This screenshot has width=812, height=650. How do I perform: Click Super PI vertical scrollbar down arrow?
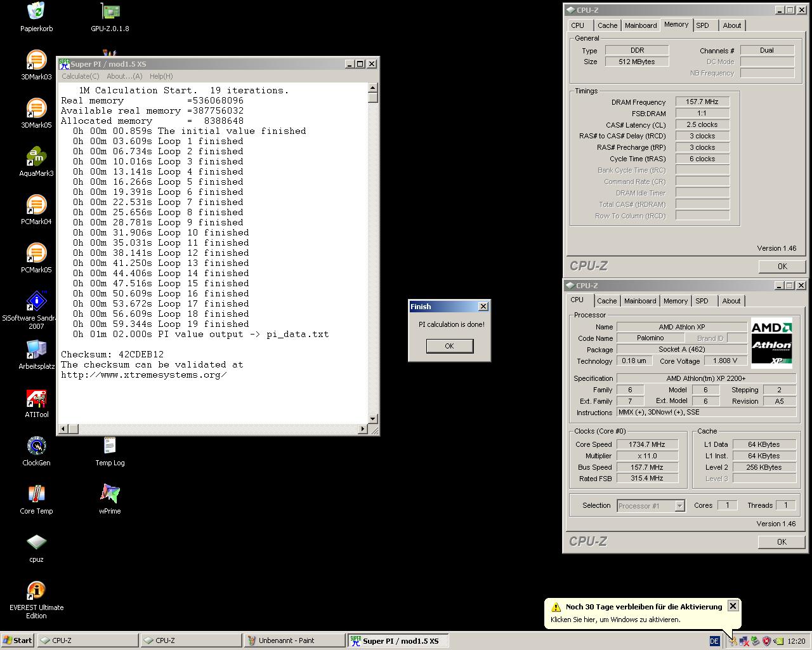point(372,418)
